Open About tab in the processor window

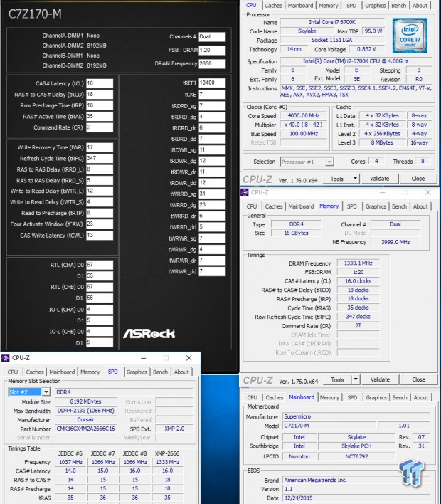click(x=420, y=6)
